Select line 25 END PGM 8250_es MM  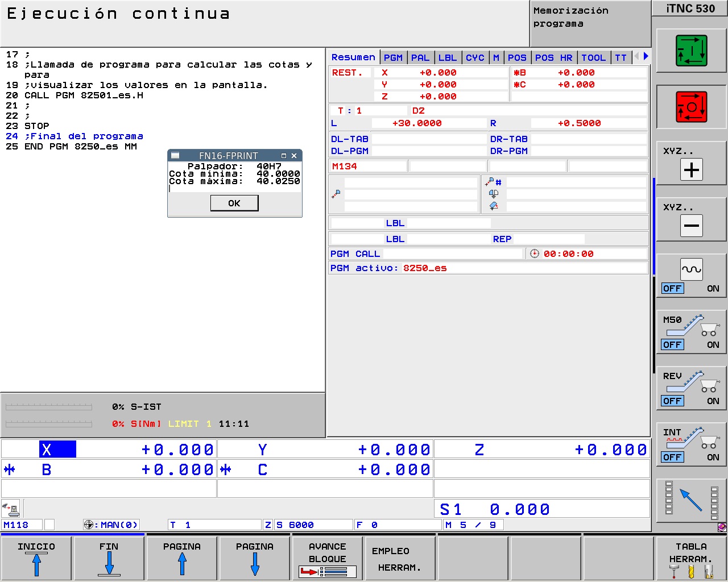tap(71, 147)
